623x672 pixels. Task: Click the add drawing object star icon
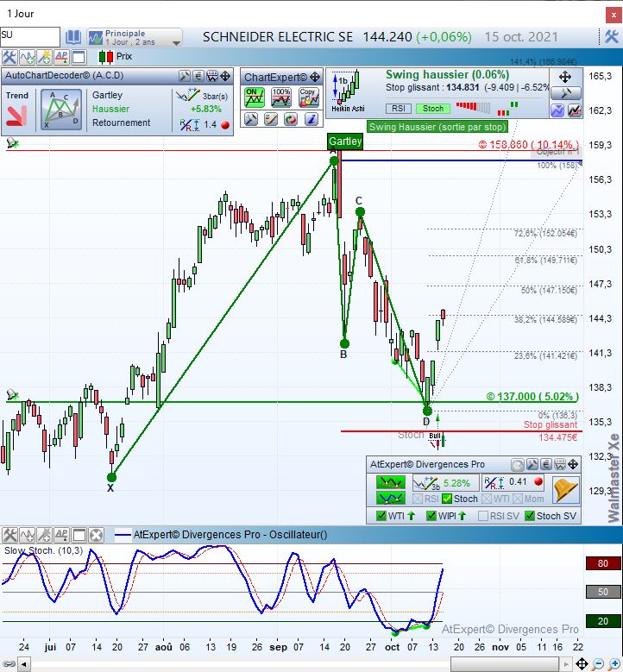click(x=44, y=57)
